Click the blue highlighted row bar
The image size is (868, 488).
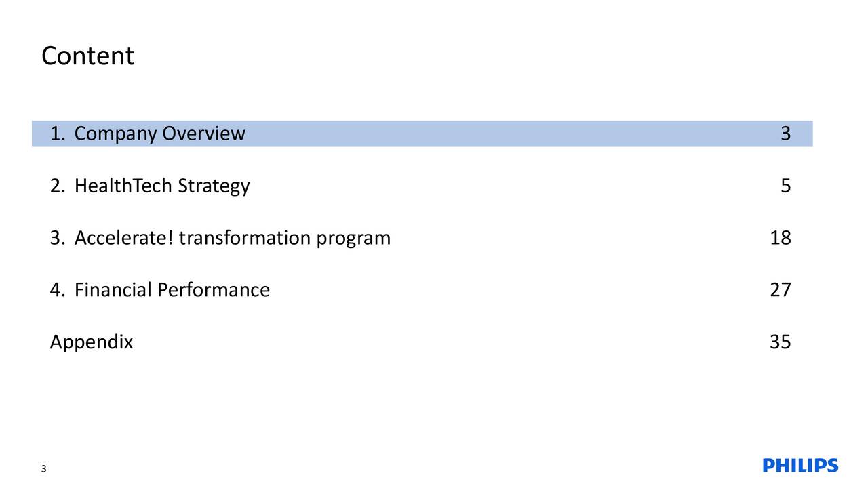[422, 134]
